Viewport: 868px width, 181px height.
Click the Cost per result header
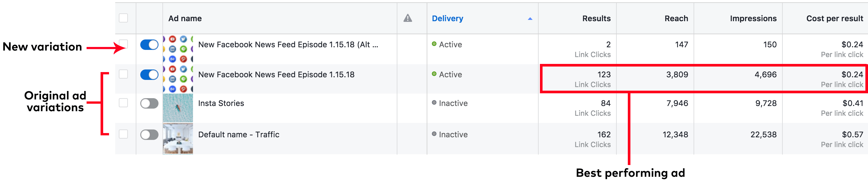pos(834,19)
